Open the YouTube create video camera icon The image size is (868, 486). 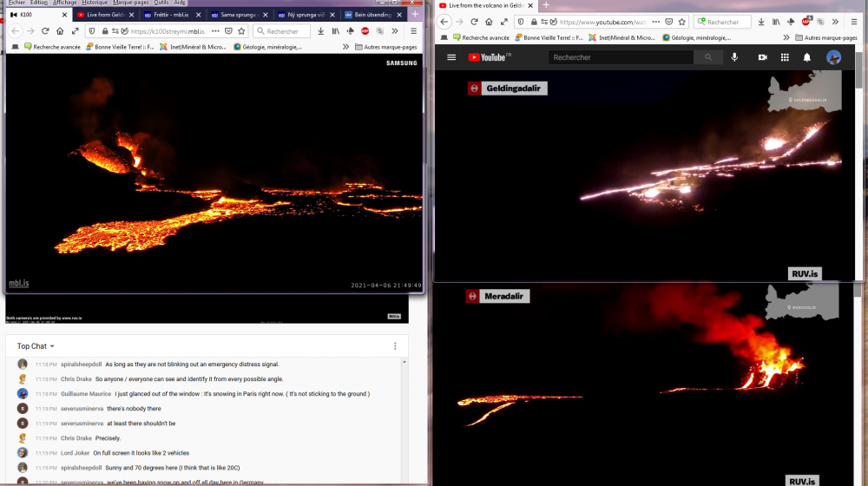762,57
